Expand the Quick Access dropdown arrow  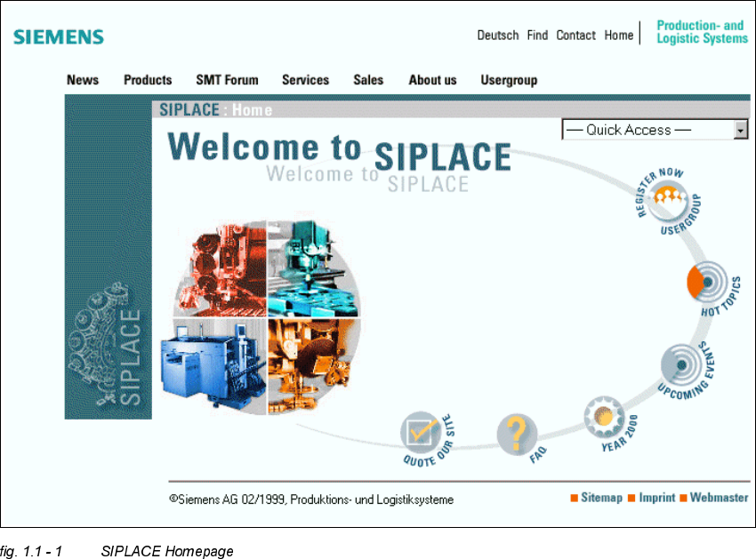[741, 130]
